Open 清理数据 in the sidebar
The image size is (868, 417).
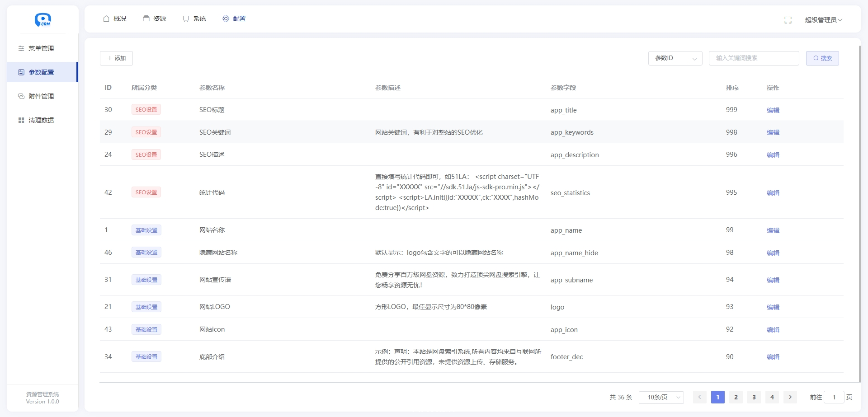tap(42, 120)
